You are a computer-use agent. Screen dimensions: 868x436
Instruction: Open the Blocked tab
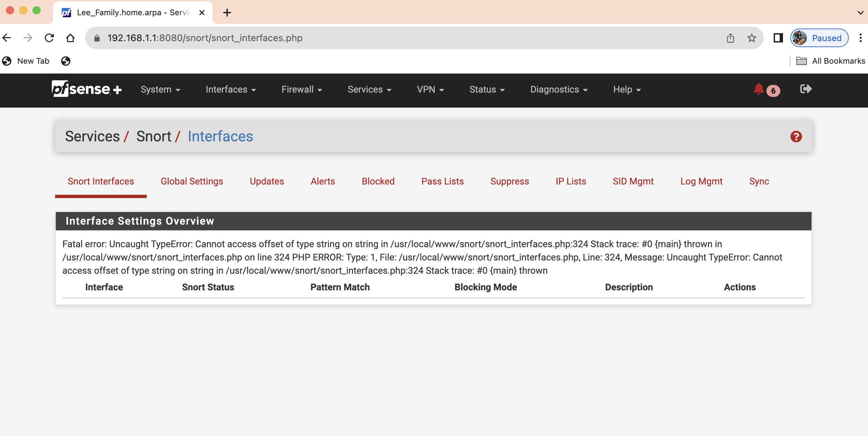pyautogui.click(x=378, y=181)
